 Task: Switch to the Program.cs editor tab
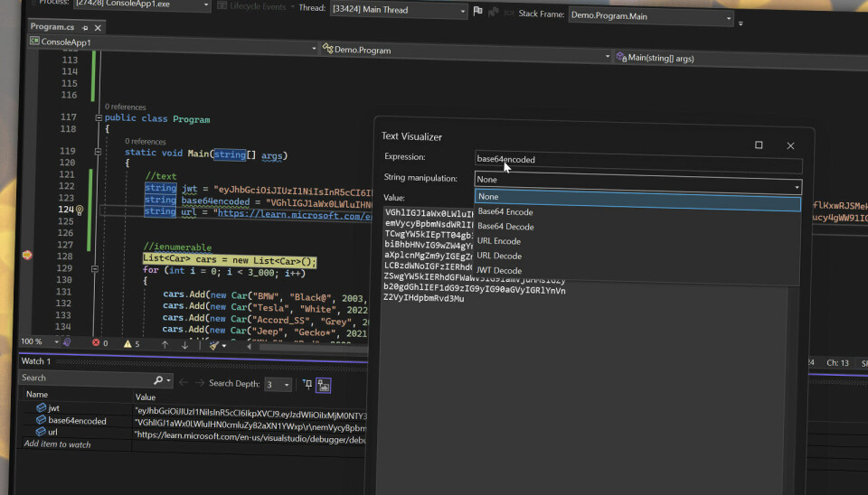52,26
